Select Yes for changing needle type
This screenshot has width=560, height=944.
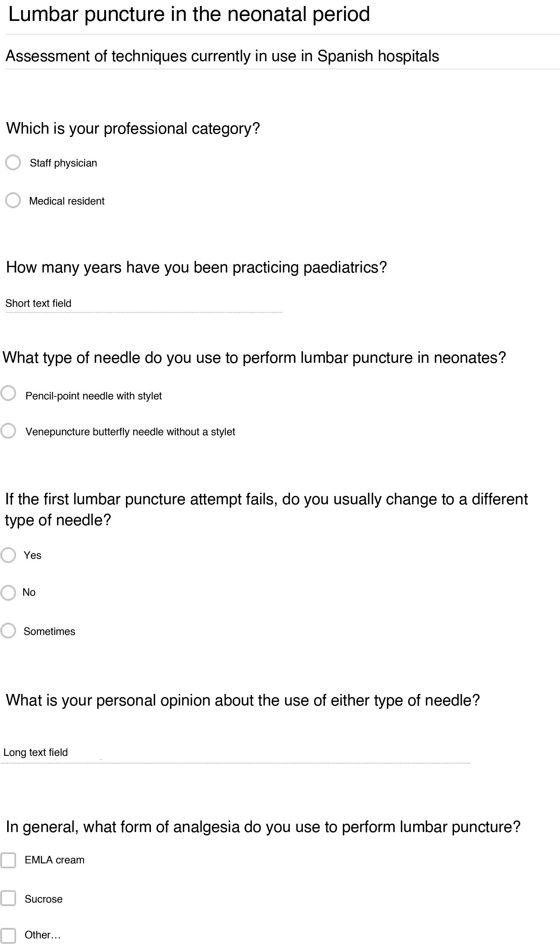(x=8, y=555)
